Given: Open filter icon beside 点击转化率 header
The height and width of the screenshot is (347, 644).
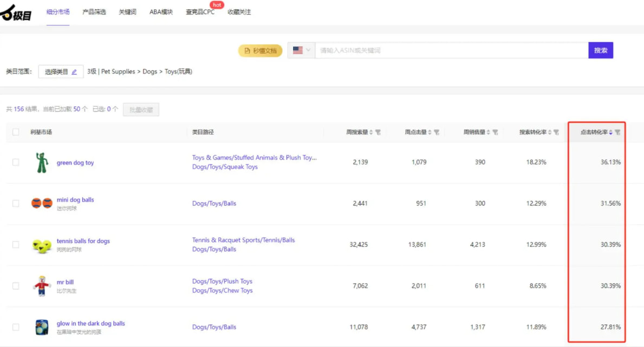Looking at the screenshot, I should pos(617,132).
